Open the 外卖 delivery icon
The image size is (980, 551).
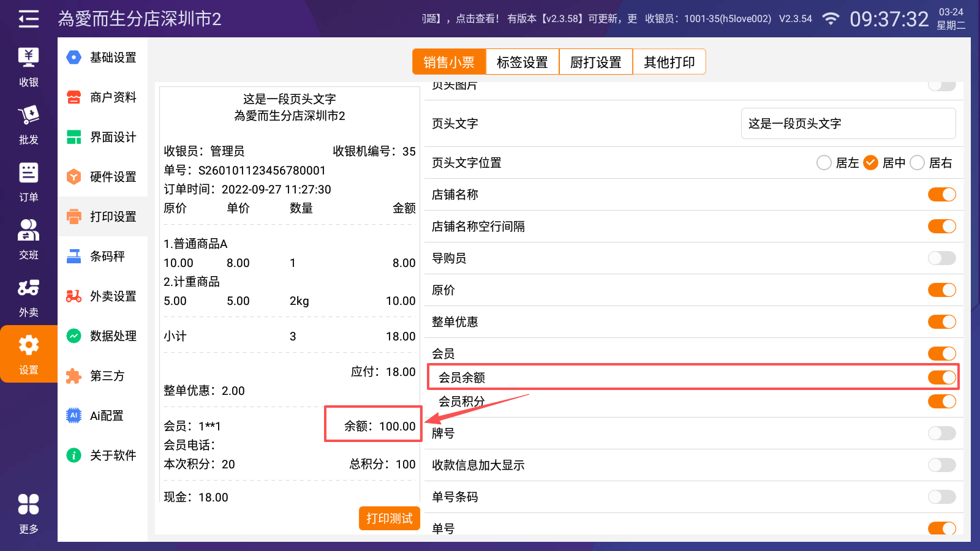[x=28, y=297]
